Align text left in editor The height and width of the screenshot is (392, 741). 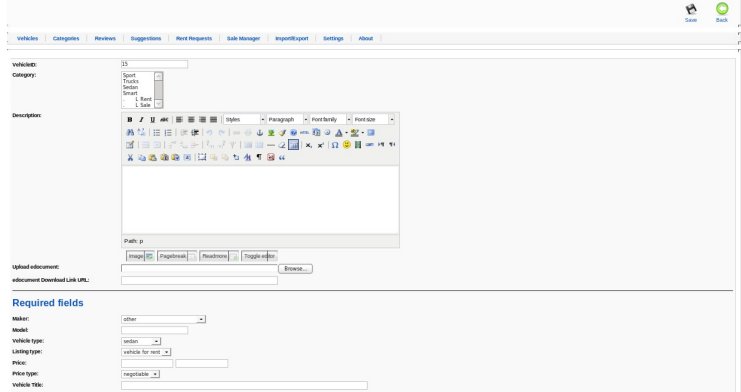pos(179,120)
